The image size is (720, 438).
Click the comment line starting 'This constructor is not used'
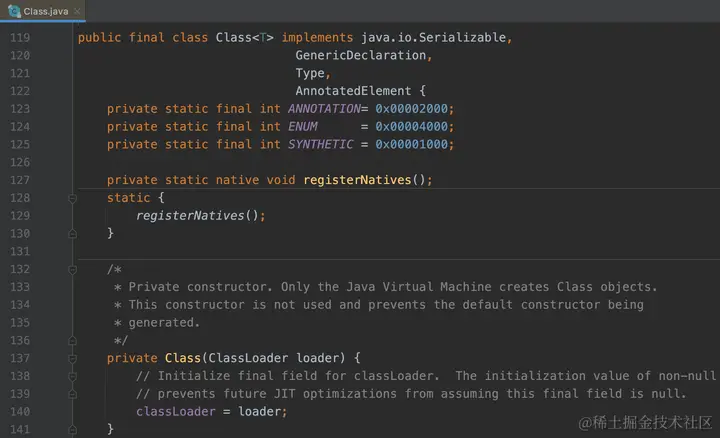tap(386, 305)
